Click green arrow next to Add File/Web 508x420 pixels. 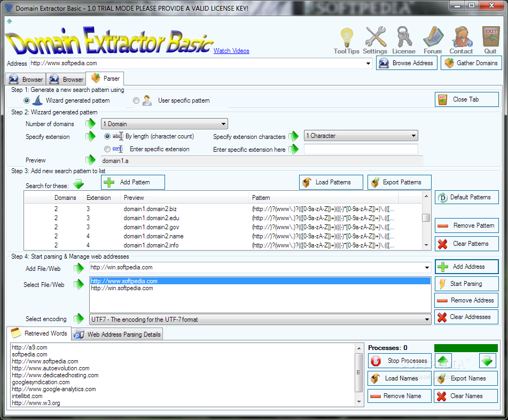[x=79, y=268]
